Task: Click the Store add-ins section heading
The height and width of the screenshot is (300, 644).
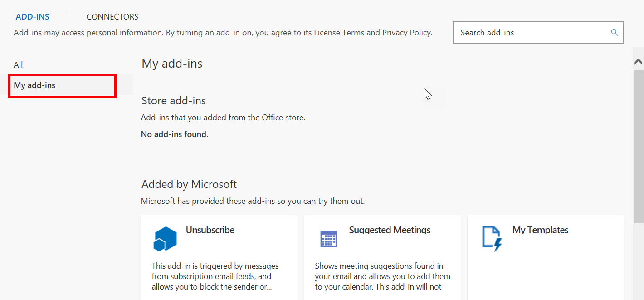Action: coord(174,101)
